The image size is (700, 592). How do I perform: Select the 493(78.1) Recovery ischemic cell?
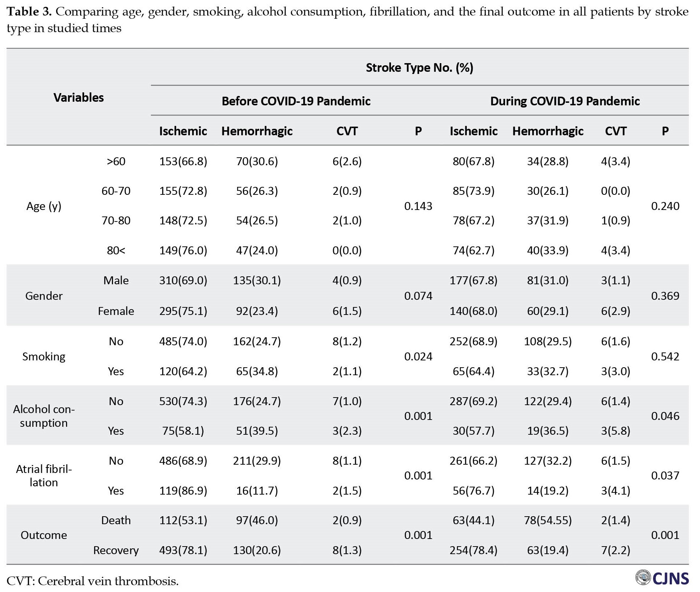183,550
